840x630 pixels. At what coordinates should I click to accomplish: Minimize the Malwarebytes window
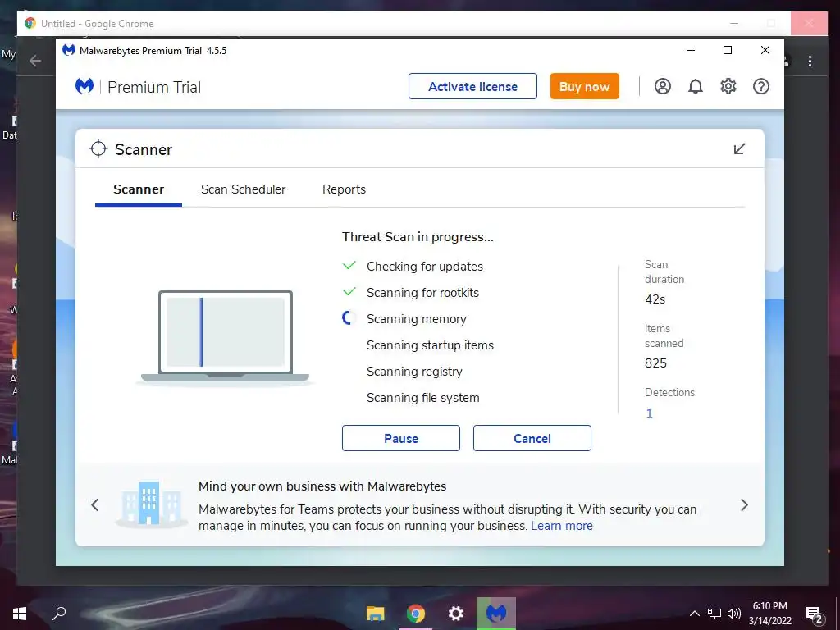(691, 50)
